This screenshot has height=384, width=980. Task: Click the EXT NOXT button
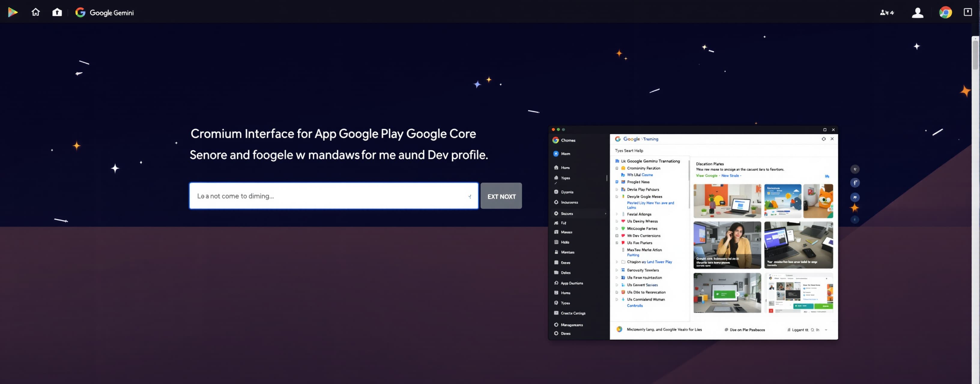coord(501,196)
